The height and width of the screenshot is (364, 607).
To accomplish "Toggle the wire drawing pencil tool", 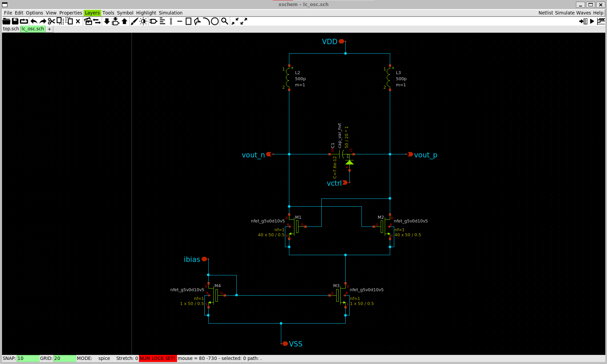I will (134, 21).
